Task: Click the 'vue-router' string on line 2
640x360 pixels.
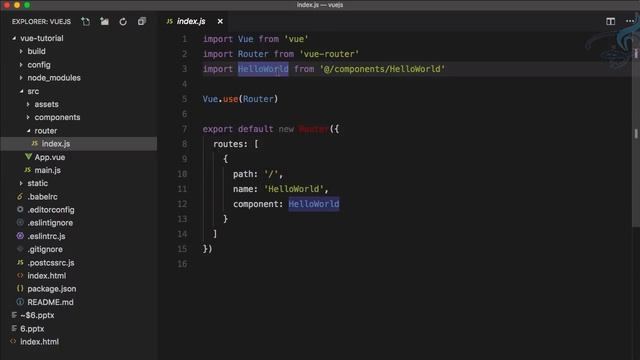Action: pos(329,54)
